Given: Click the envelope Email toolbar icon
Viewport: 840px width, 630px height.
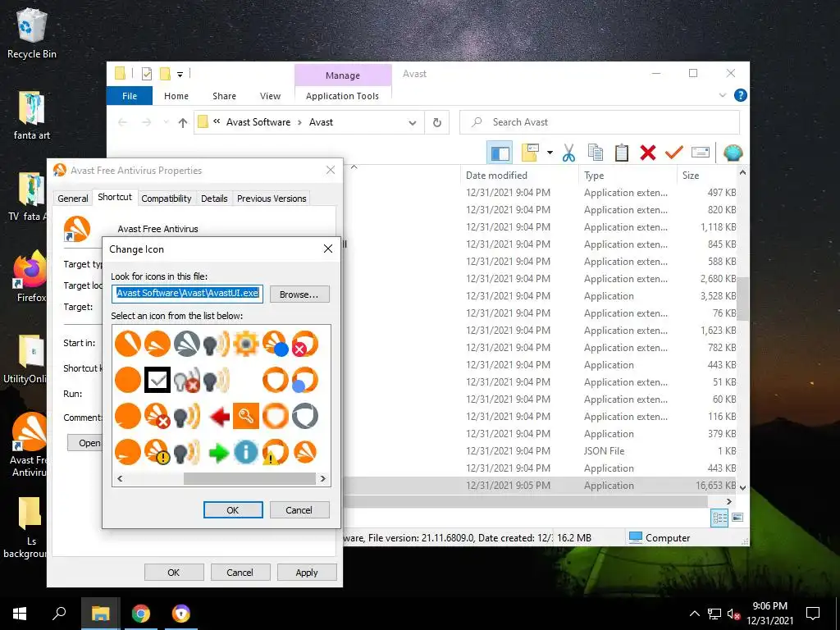Looking at the screenshot, I should pyautogui.click(x=701, y=153).
